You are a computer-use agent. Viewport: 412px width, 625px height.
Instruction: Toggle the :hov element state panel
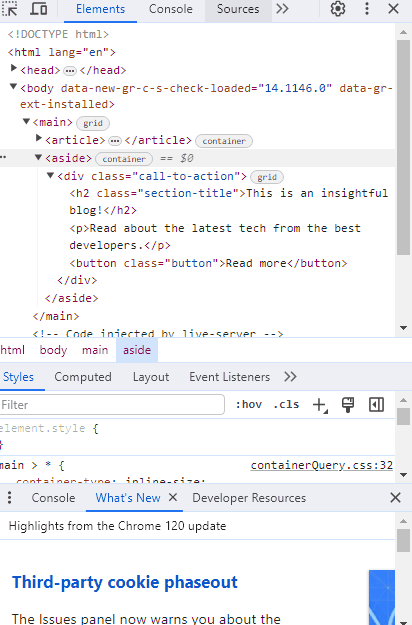(x=249, y=405)
